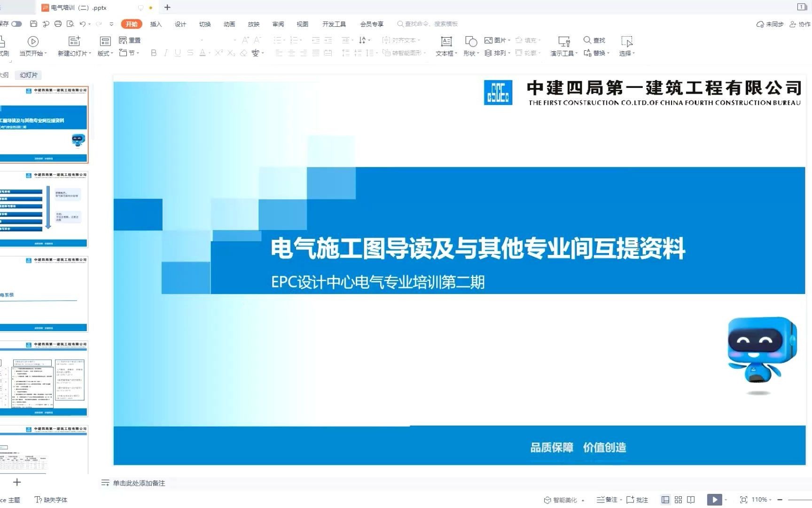Select the 幻灯片 panel tab
This screenshot has height=508, width=812.
29,75
